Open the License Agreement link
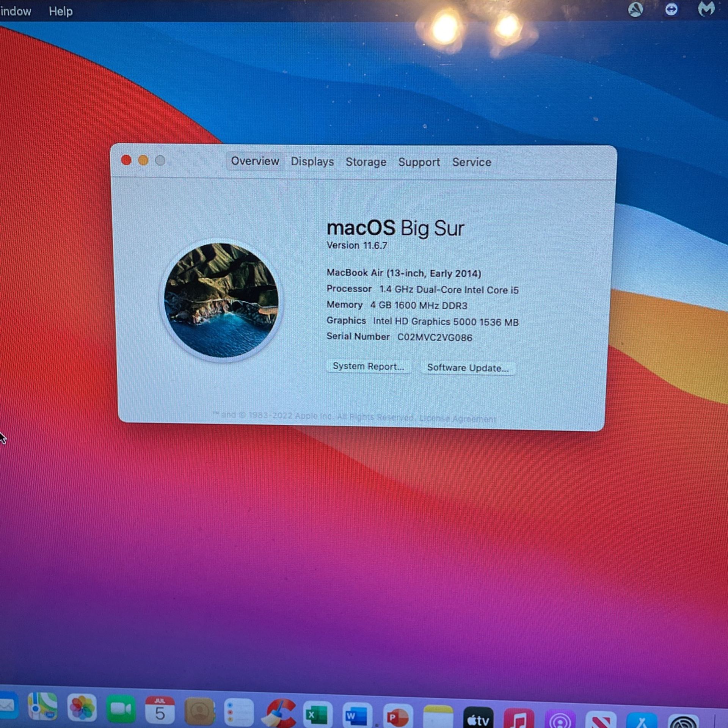Viewport: 728px width, 728px height. click(458, 419)
